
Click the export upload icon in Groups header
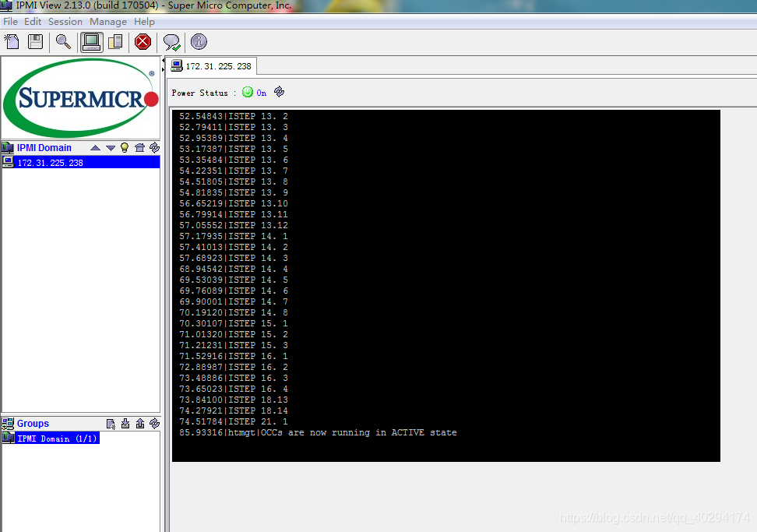coord(140,424)
